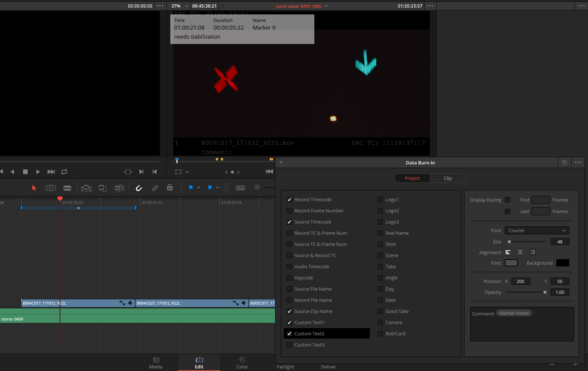The image size is (588, 371).
Task: Click the zoom out minus icon
Action: 257,187
